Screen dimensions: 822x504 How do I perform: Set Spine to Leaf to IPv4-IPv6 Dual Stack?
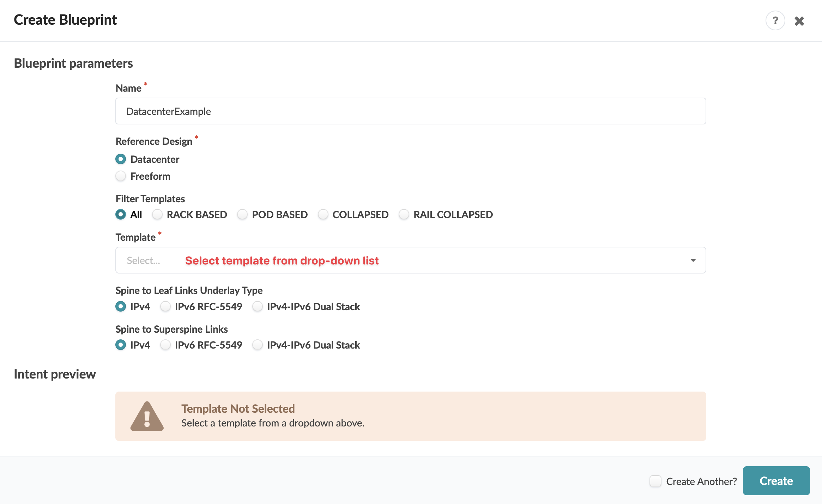click(258, 307)
